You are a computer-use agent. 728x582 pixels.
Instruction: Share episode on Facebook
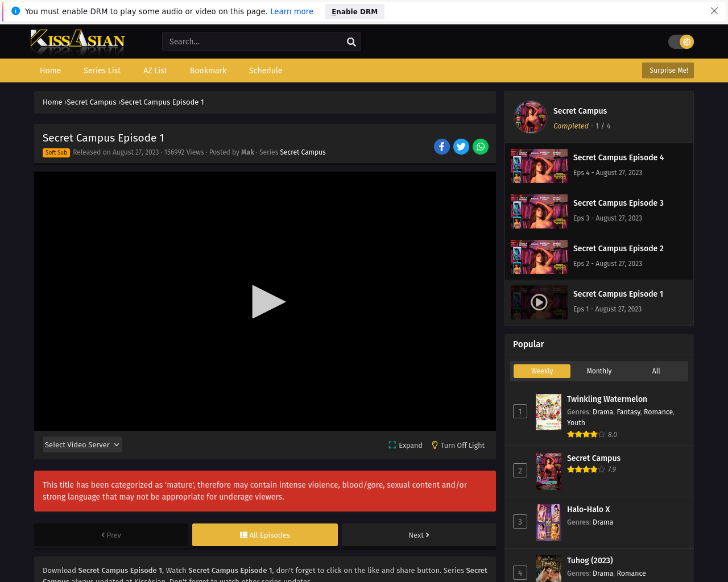(x=442, y=147)
